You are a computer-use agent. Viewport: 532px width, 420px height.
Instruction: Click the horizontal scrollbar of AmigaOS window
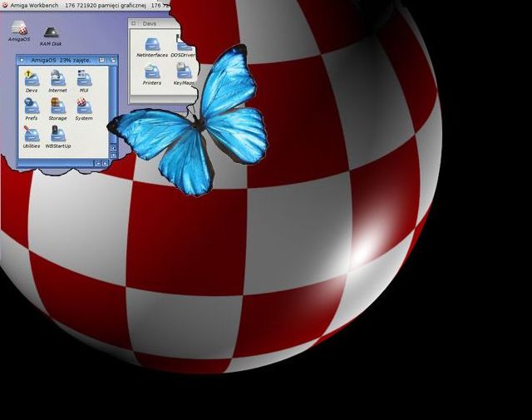56,163
